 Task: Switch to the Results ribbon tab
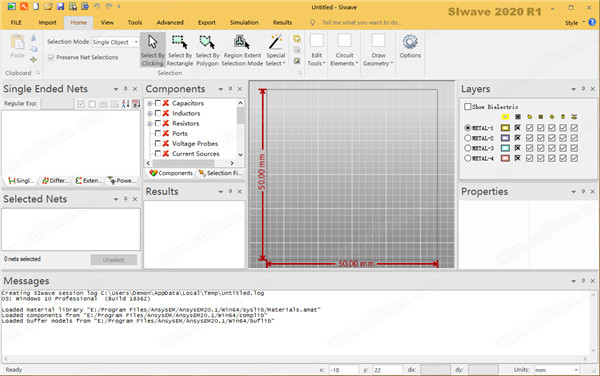click(282, 23)
